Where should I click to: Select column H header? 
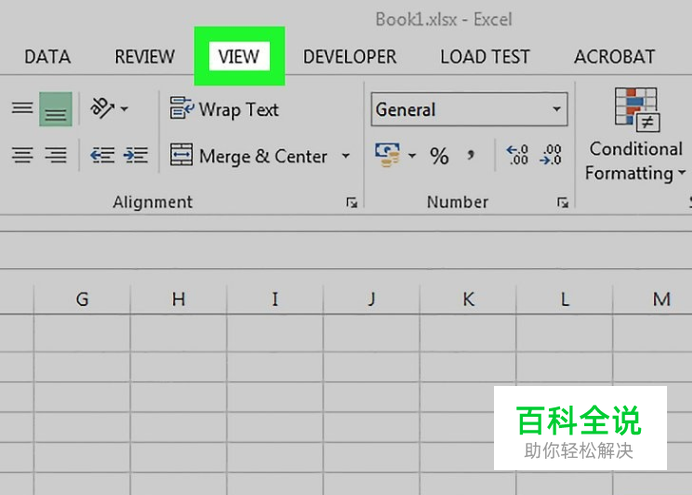[x=178, y=299]
